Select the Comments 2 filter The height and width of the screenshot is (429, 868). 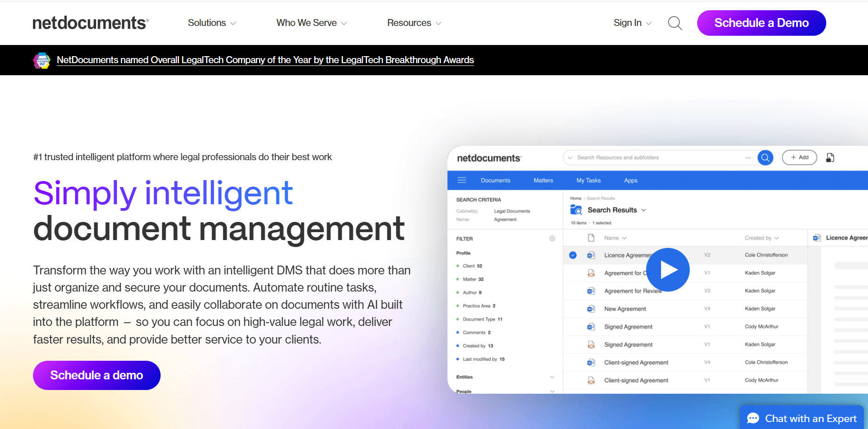(477, 332)
